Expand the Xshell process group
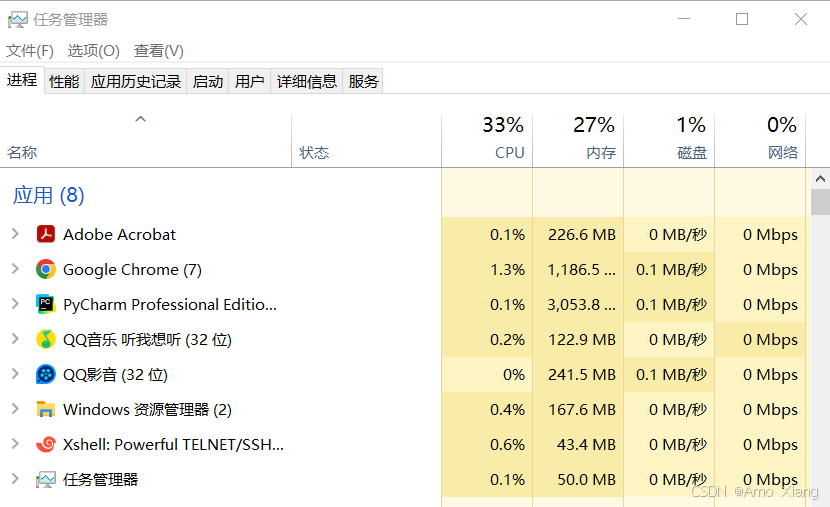830x507 pixels. tap(15, 443)
